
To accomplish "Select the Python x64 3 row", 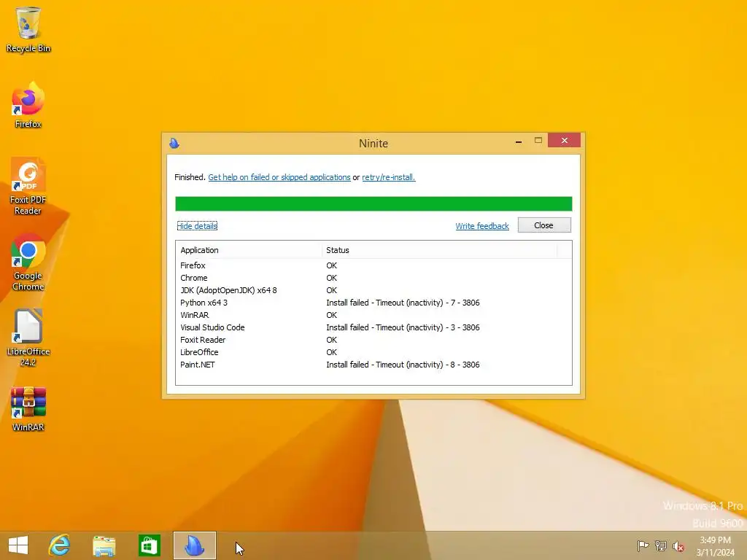I will tap(373, 303).
